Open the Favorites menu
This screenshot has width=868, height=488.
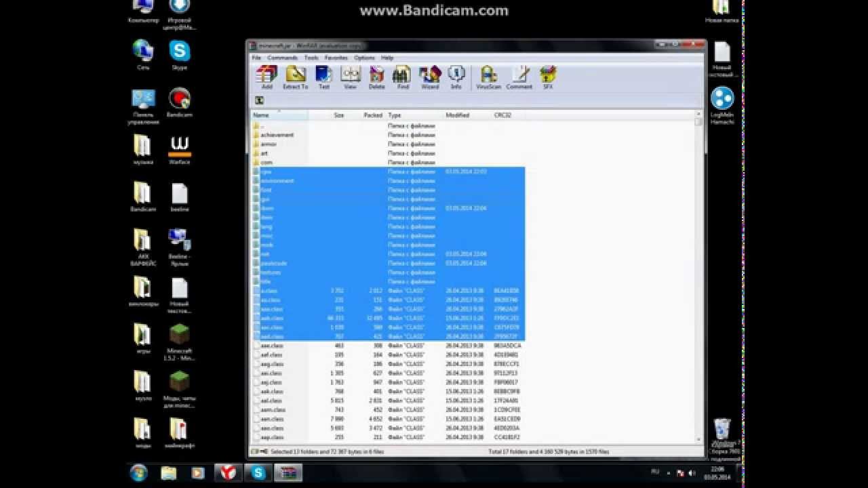[x=336, y=58]
